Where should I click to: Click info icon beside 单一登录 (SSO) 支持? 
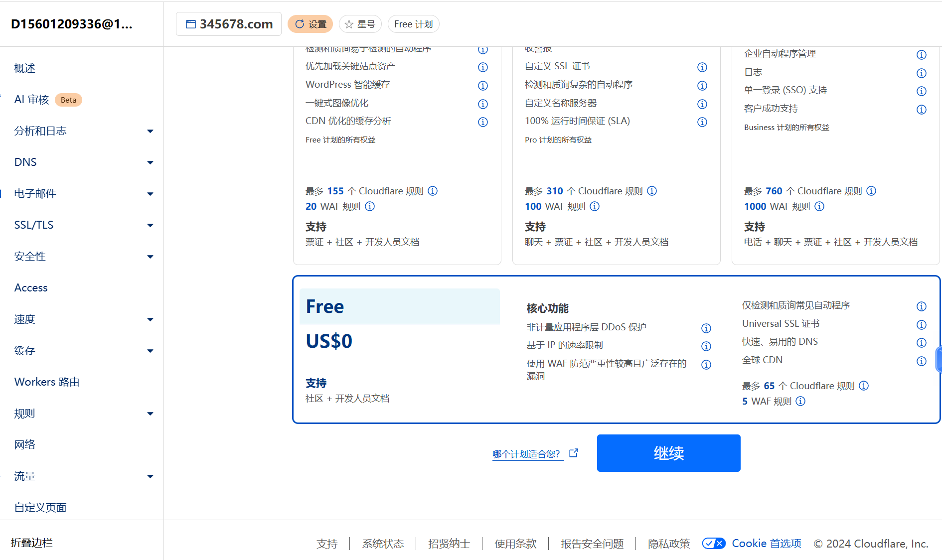pos(921,91)
